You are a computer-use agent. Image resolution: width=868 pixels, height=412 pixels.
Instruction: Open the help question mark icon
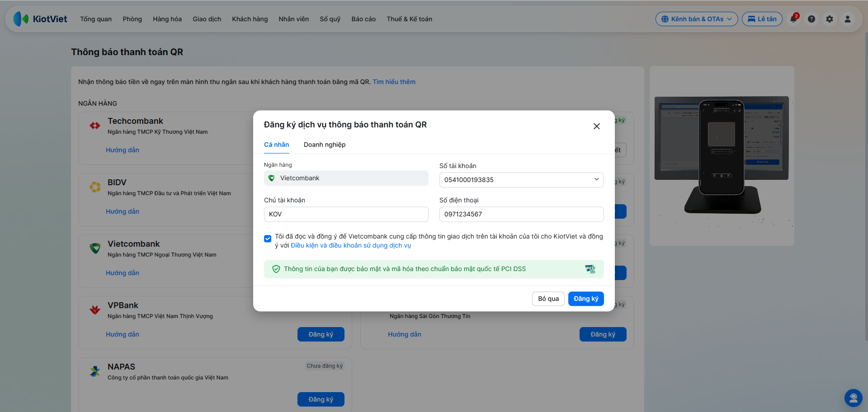tap(811, 19)
